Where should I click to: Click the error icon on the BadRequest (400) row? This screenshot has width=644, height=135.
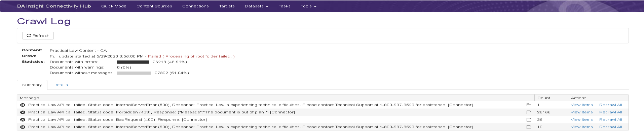23,120
